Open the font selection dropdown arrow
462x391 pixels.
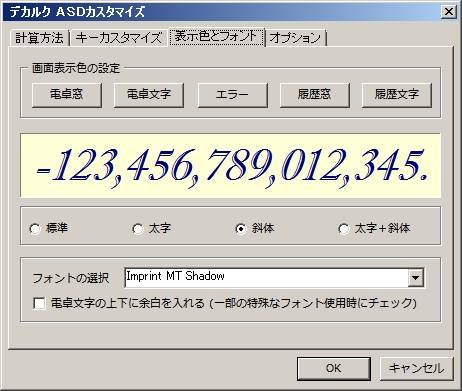[416, 277]
